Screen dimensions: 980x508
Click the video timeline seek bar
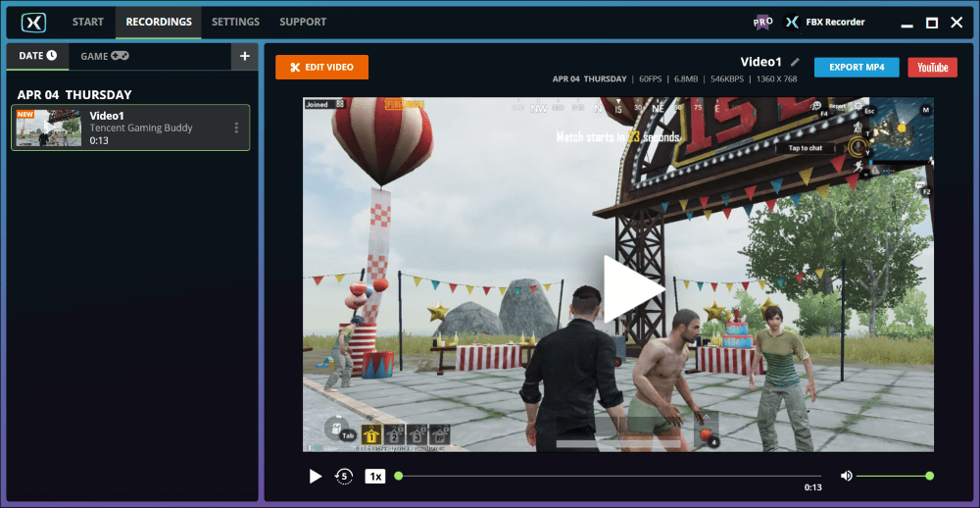click(610, 476)
